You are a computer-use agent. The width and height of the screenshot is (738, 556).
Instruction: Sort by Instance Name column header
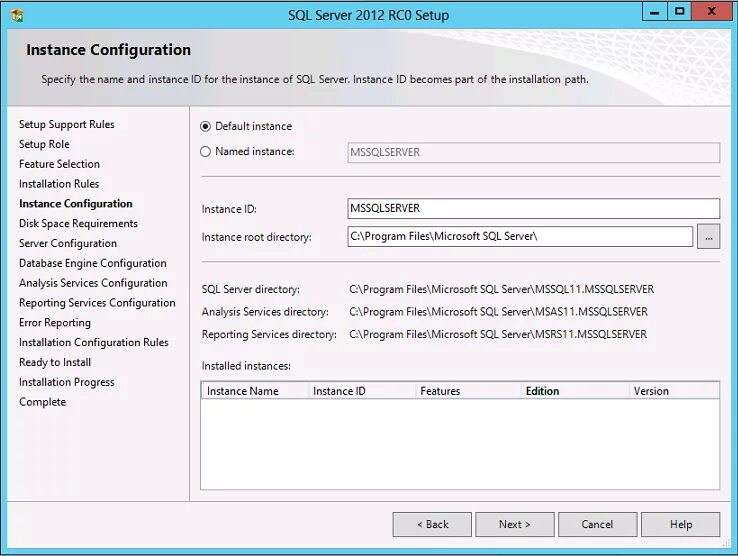(255, 391)
